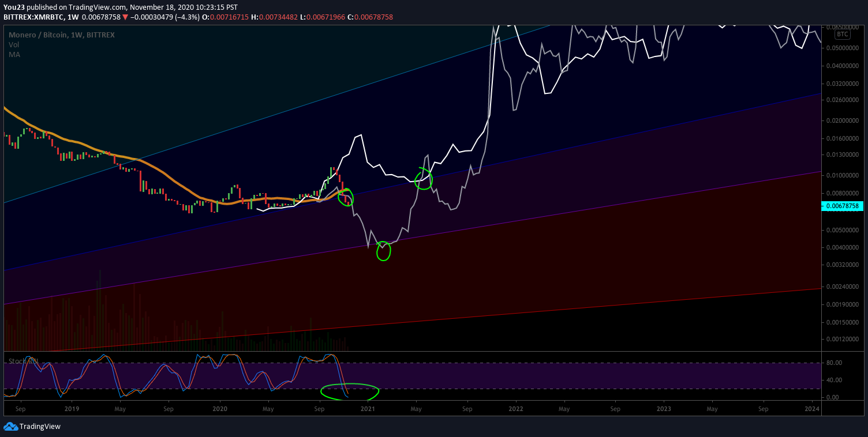
Task: Select the current price tag 0.00678758
Action: [x=842, y=206]
